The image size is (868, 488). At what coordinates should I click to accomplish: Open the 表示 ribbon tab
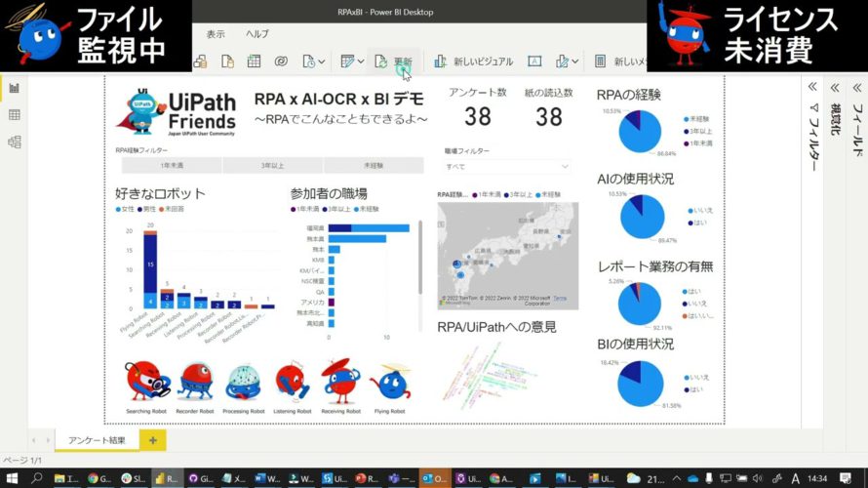[x=216, y=34]
